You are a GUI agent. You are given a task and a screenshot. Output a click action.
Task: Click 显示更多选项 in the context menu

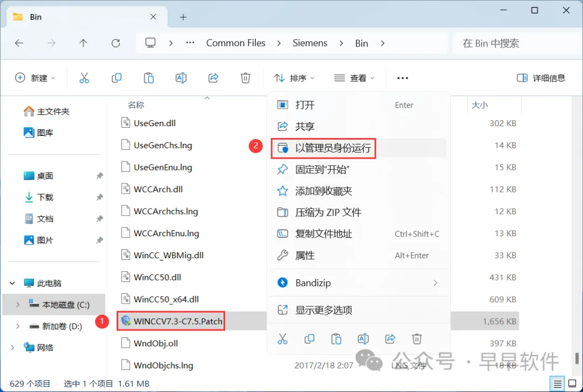(x=358, y=310)
